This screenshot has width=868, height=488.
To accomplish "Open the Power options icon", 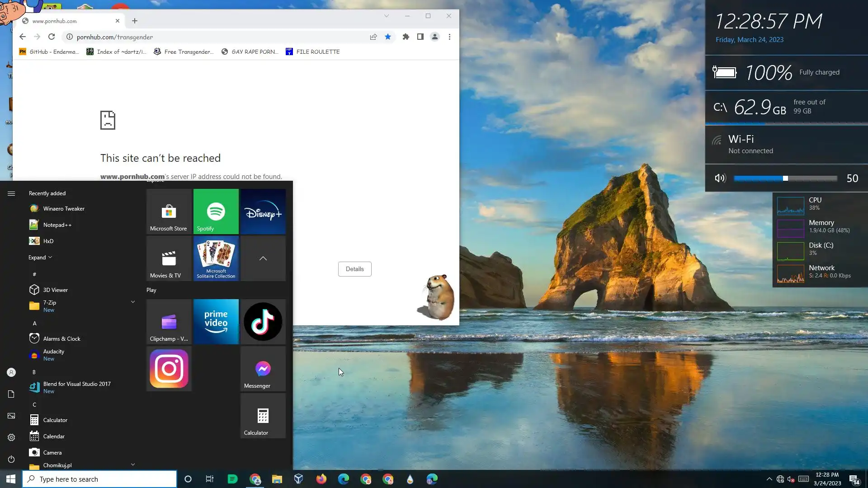I will click(x=11, y=459).
